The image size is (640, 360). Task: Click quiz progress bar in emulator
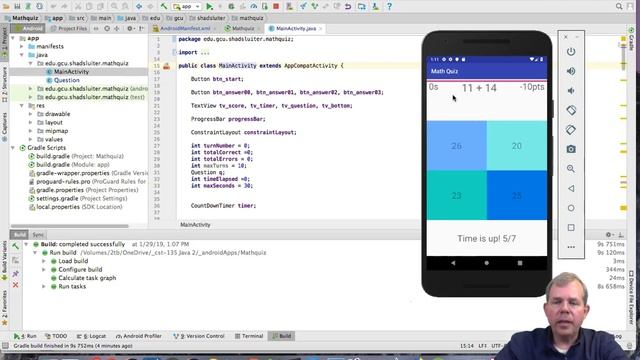[487, 81]
